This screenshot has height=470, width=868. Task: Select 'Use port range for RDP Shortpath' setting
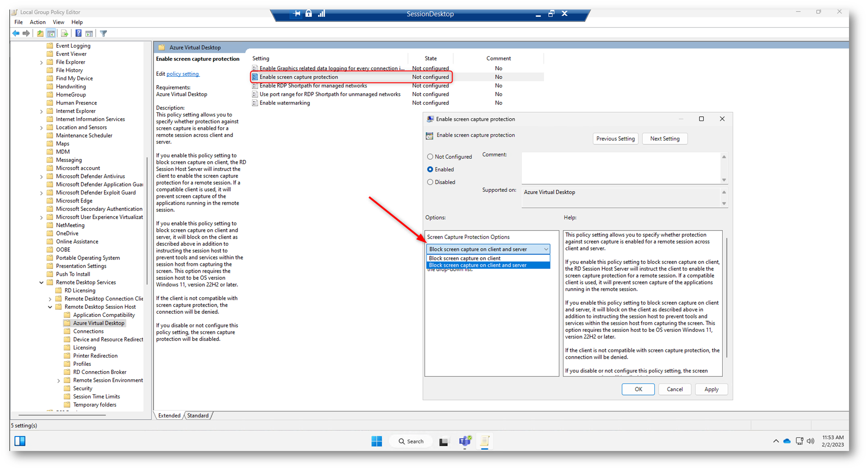330,94
